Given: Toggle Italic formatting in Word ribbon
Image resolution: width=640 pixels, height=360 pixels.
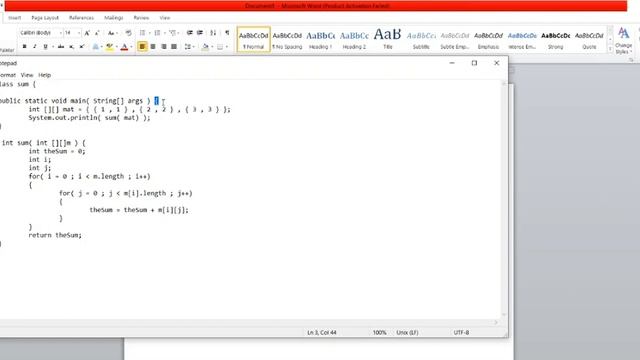Looking at the screenshot, I should (35, 47).
